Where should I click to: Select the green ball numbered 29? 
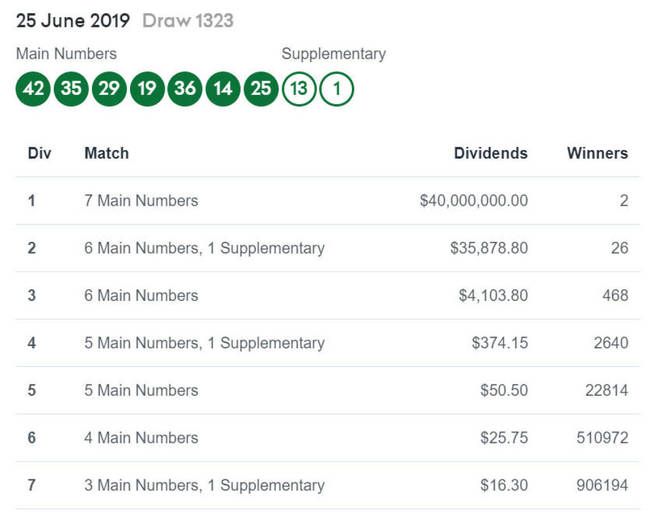109,88
